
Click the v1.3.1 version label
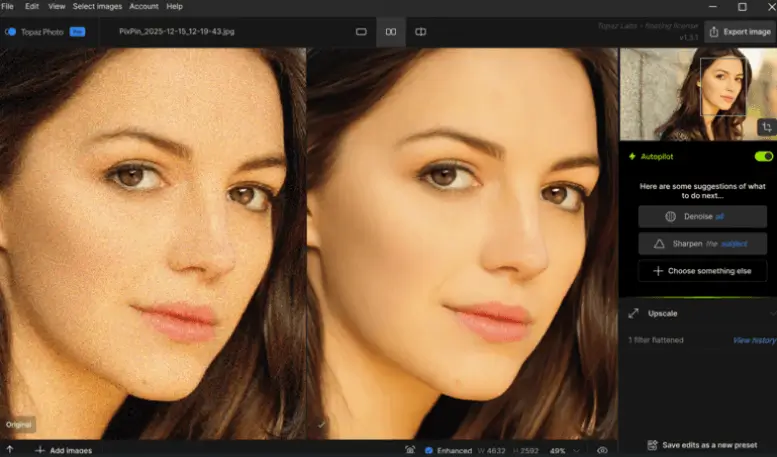click(688, 38)
